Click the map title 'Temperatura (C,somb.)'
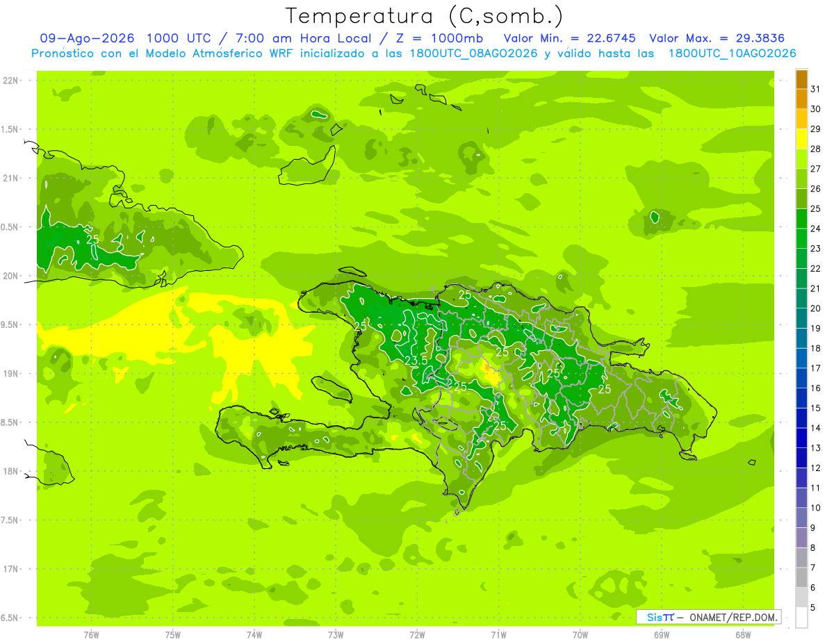The height and width of the screenshot is (644, 834). (x=424, y=16)
